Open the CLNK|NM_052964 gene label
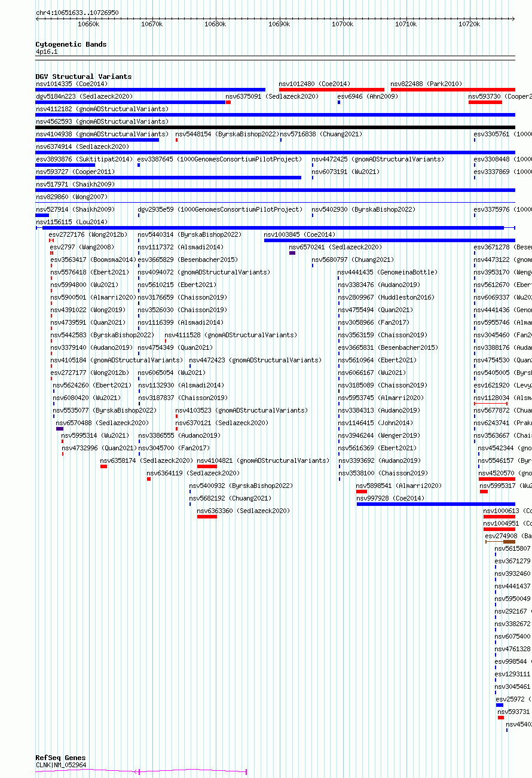 click(61, 765)
